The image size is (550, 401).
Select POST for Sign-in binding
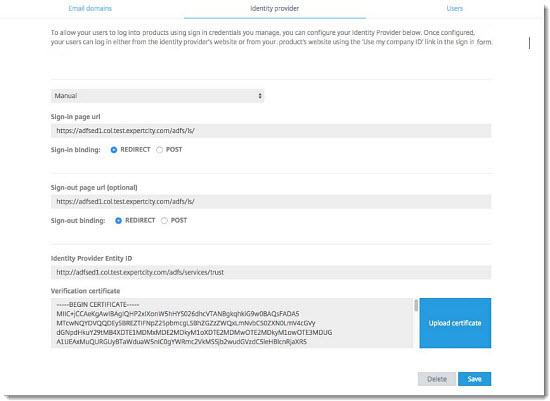click(160, 150)
